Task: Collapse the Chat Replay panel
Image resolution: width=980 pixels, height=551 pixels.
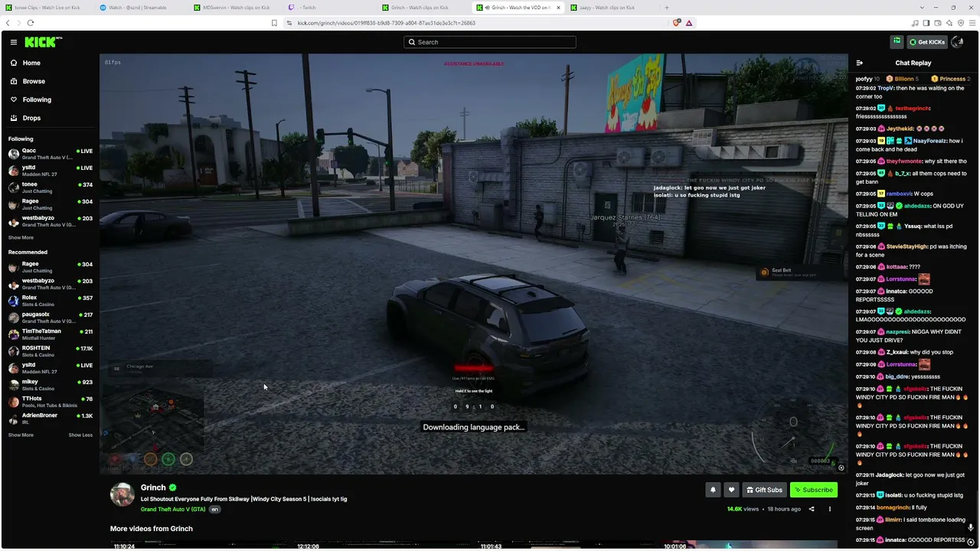Action: pos(859,63)
